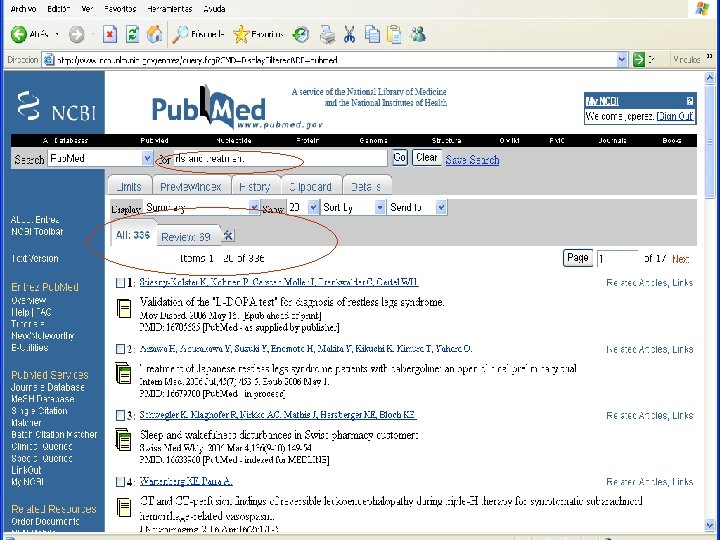Click the Next page link

(x=681, y=259)
